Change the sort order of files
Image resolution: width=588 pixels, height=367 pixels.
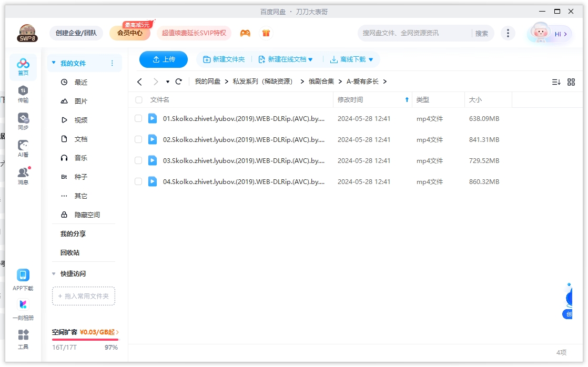556,81
